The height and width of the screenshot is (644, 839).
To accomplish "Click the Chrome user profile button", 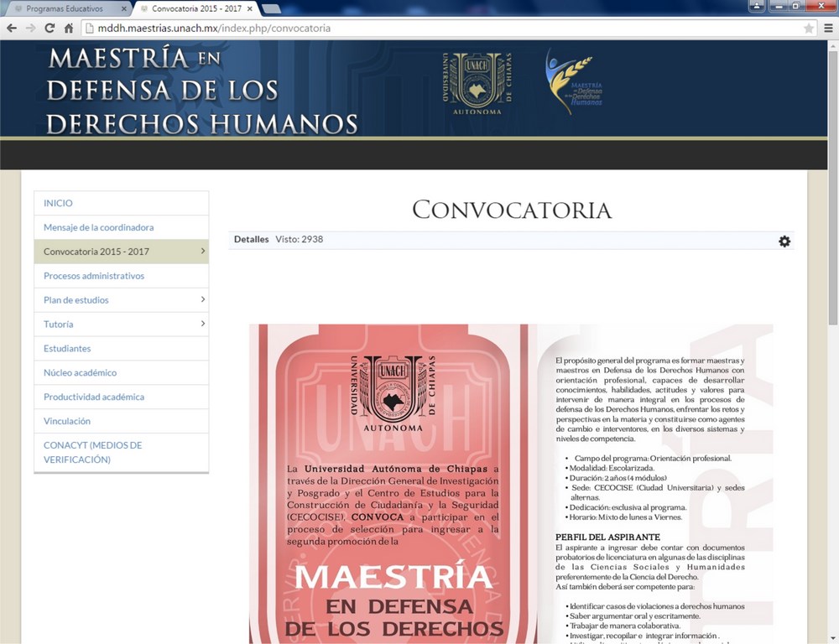I will (x=757, y=6).
